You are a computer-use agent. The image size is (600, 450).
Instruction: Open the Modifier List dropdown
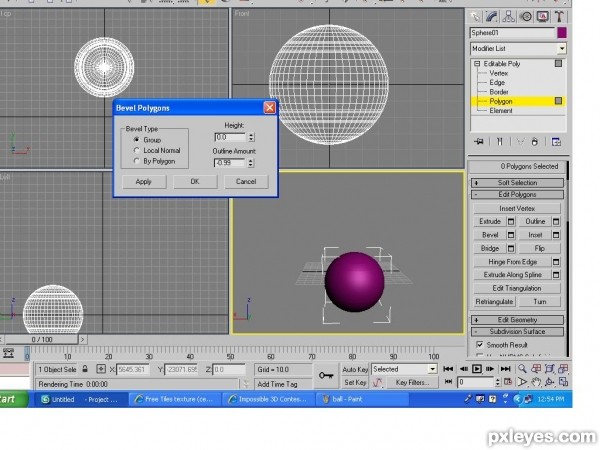pyautogui.click(x=562, y=49)
